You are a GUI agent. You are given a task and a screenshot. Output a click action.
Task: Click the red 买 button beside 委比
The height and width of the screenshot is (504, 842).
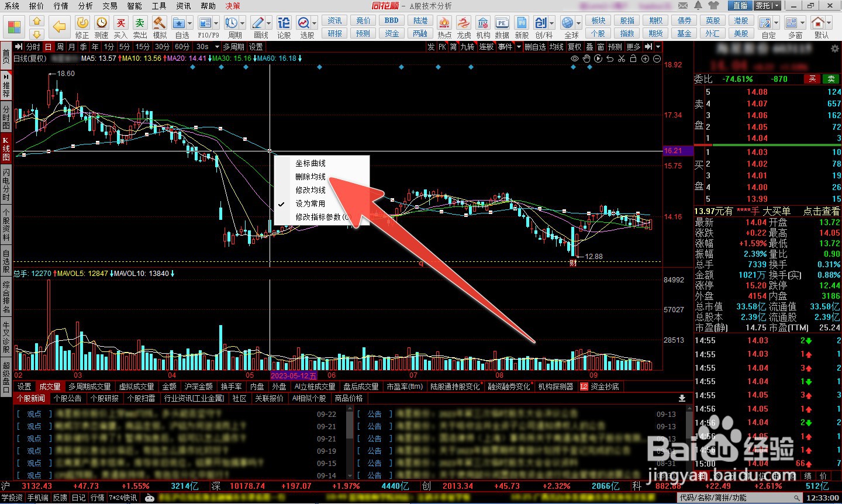click(x=812, y=79)
